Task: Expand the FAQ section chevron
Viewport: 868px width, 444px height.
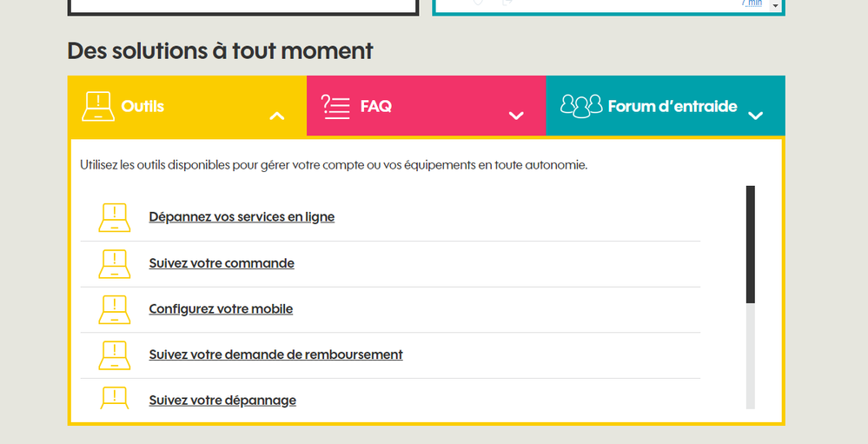Action: pos(516,116)
